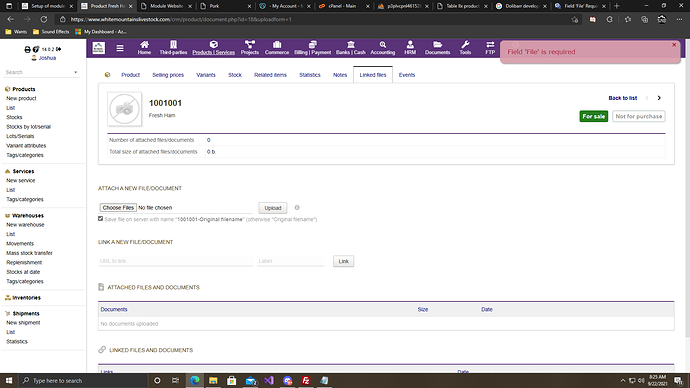Open File Explorer in the taskbar
This screenshot has height=388, width=690.
tap(213, 381)
